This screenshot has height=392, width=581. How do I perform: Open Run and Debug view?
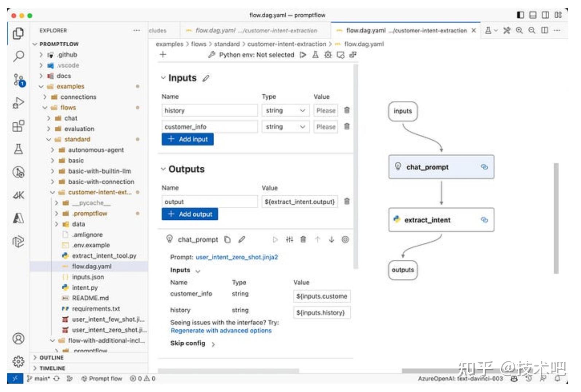[18, 103]
